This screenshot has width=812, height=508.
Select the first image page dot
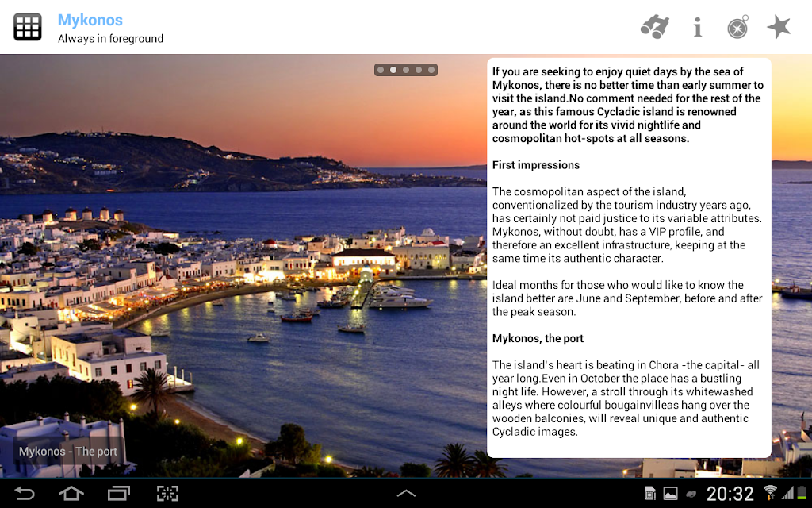click(x=381, y=70)
